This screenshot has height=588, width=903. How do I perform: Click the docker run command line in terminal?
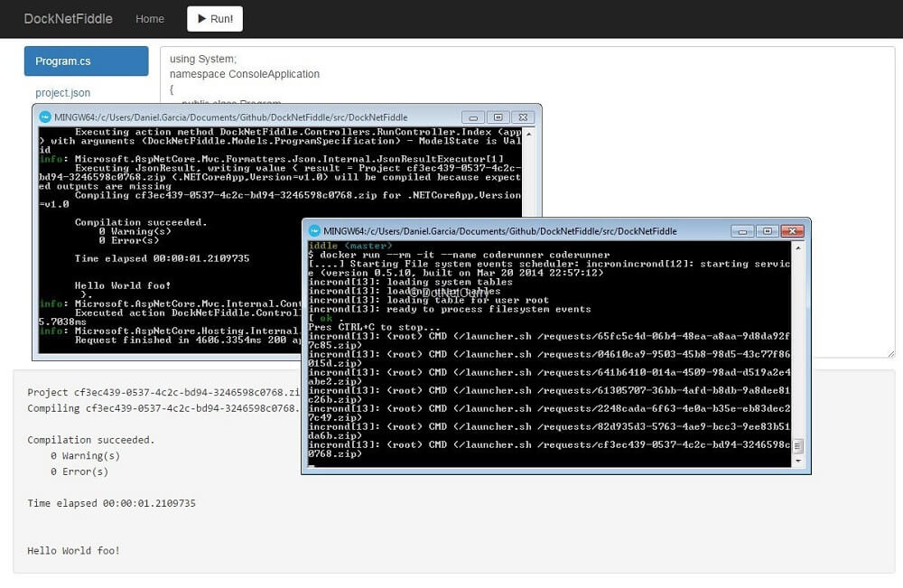(x=459, y=255)
